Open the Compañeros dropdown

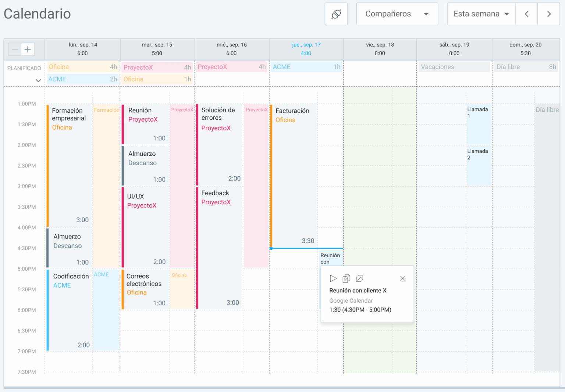397,14
